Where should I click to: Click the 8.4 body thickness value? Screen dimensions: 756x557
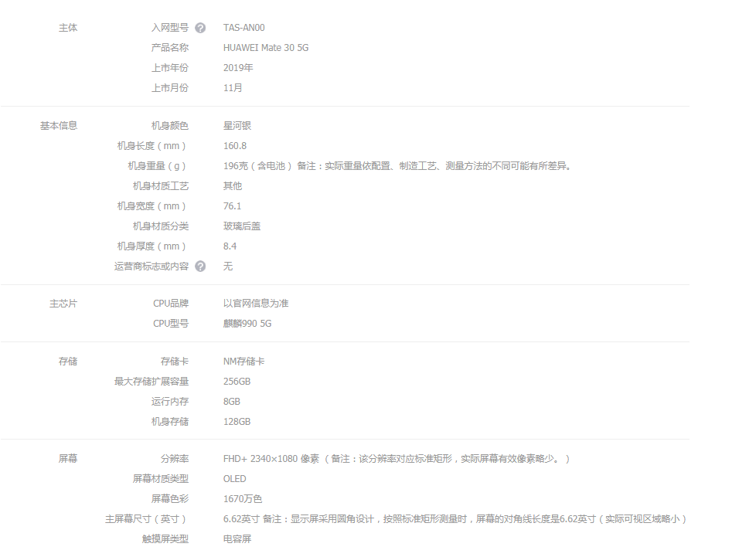(x=230, y=246)
